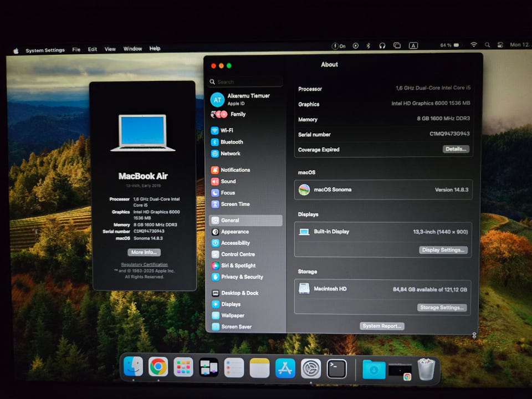Click the Coverage Details button
532x399 pixels.
[456, 149]
